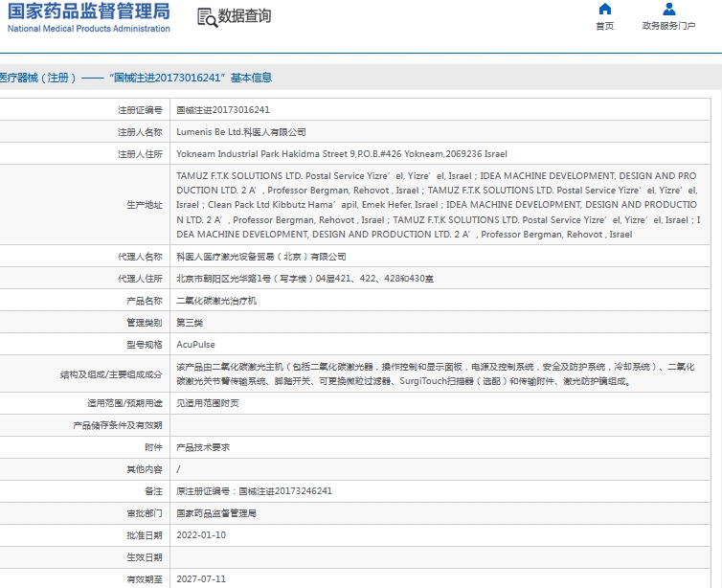This screenshot has width=722, height=588.
Task: Open the 政务服务门户 link
Action: [669, 26]
